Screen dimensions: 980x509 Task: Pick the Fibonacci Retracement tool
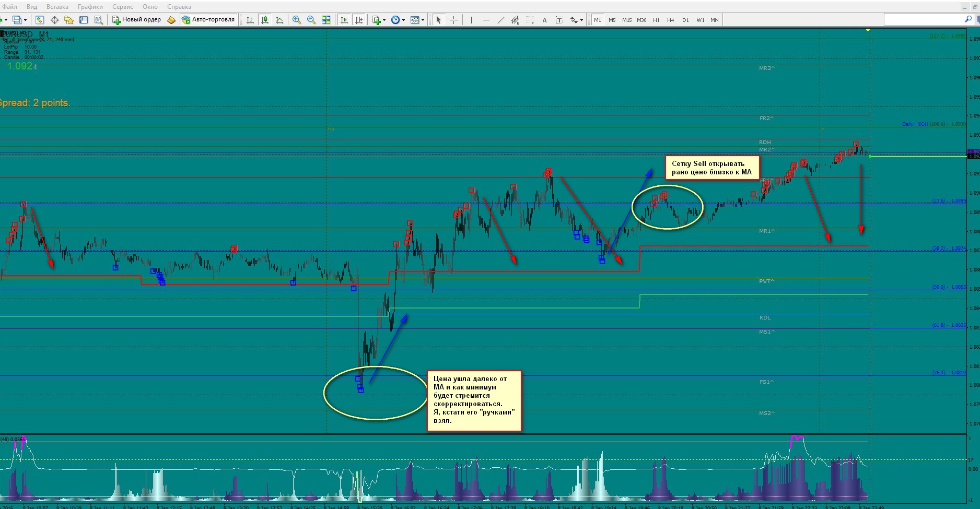530,20
